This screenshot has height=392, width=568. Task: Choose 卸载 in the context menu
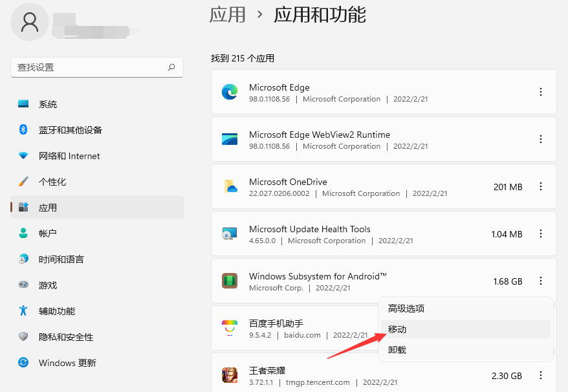pos(466,349)
